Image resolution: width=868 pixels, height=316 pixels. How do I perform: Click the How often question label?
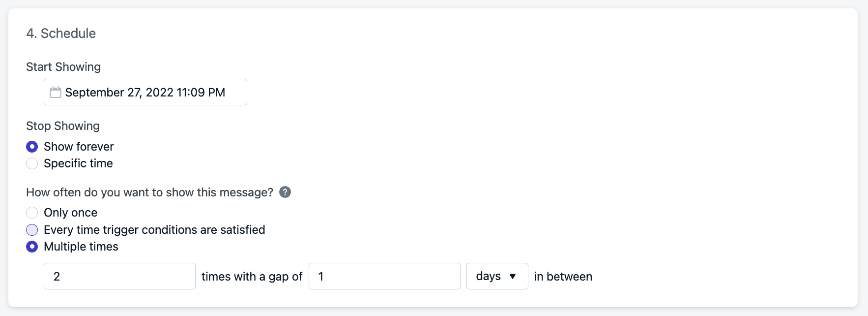pos(149,192)
